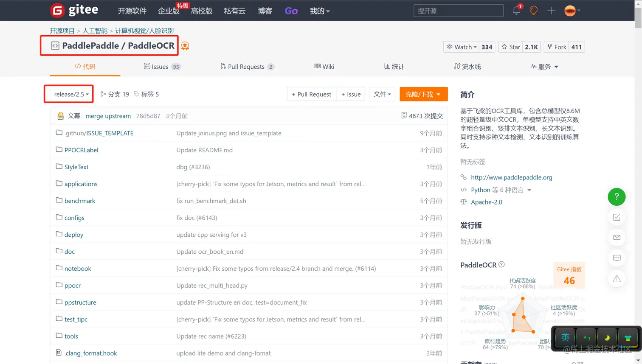Click the Fork button
The width and height of the screenshot is (642, 364).
pos(556,47)
